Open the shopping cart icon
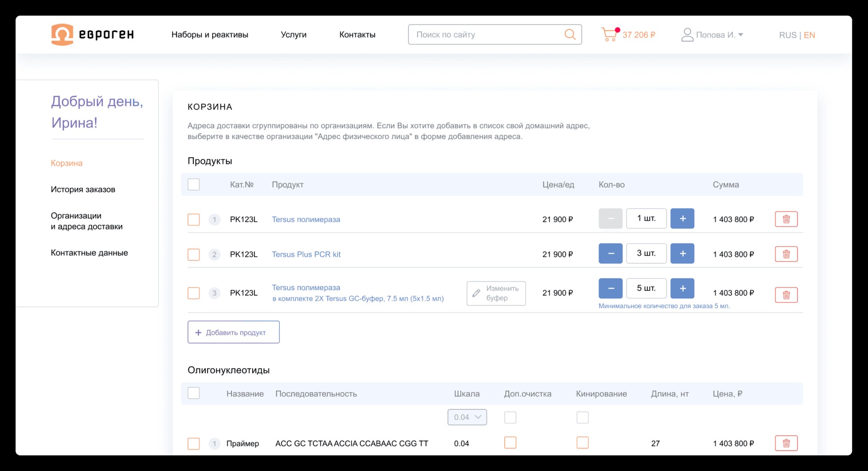 point(610,34)
